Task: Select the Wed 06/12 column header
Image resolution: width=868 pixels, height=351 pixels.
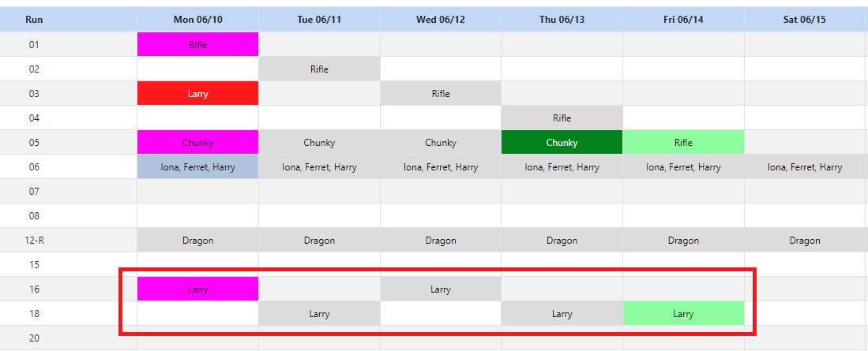Action: [441, 20]
